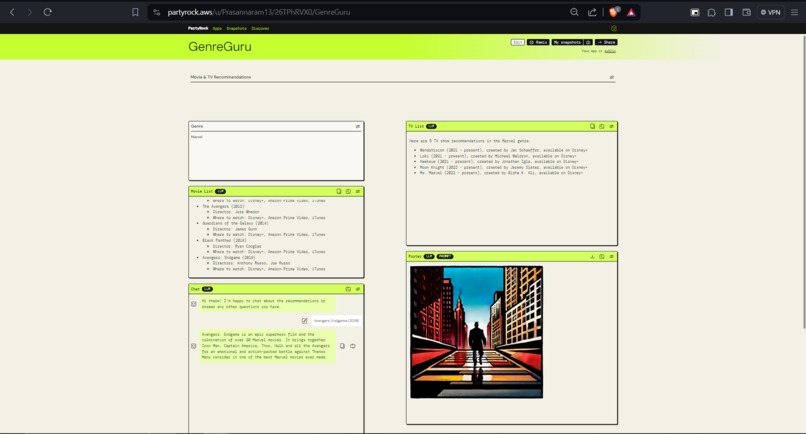This screenshot has height=434, width=806.
Task: Go forward in browser history
Action: click(30, 12)
